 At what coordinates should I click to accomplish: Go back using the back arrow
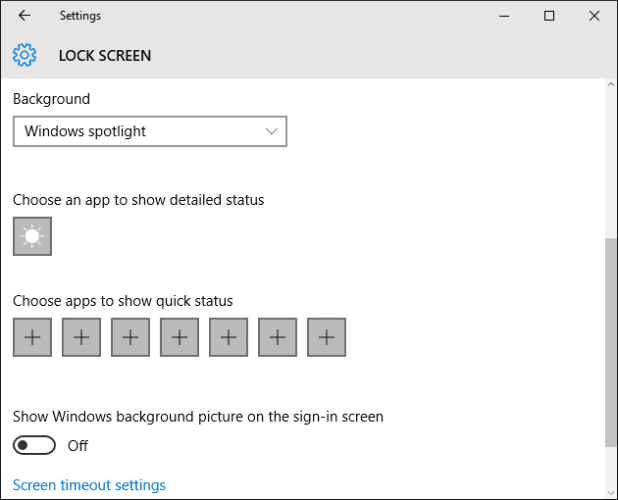pyautogui.click(x=24, y=16)
